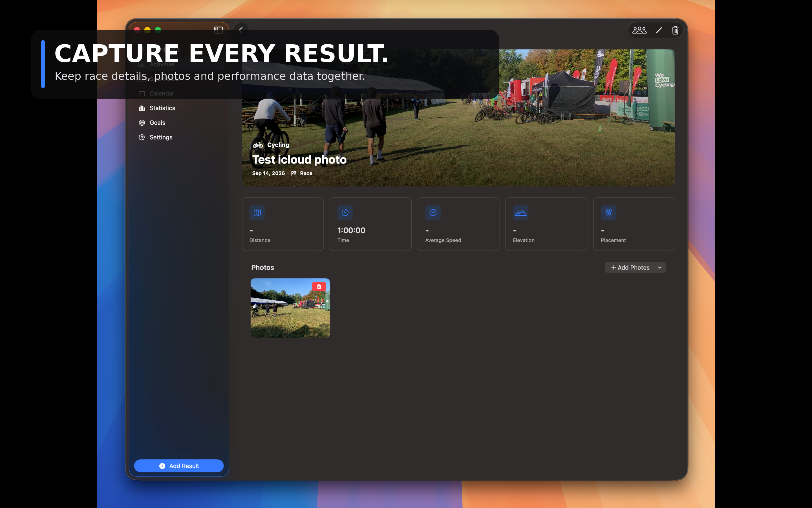Screen dimensions: 812x508
Task: Click the Distance label
Action: coord(260,240)
